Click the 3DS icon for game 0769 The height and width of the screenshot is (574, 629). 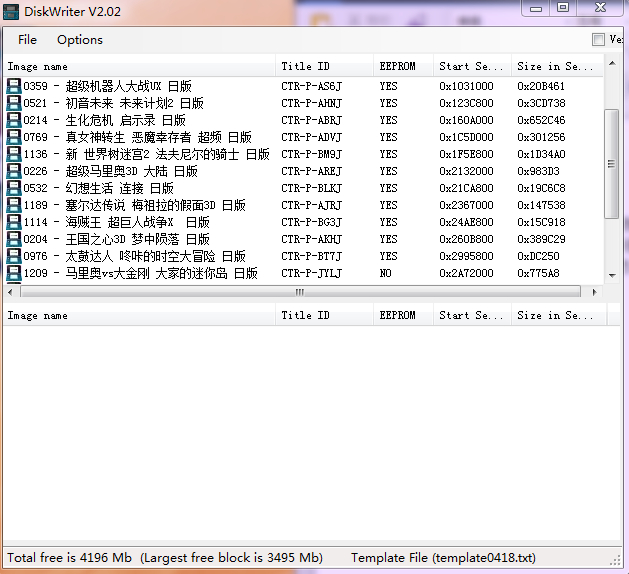click(14, 137)
